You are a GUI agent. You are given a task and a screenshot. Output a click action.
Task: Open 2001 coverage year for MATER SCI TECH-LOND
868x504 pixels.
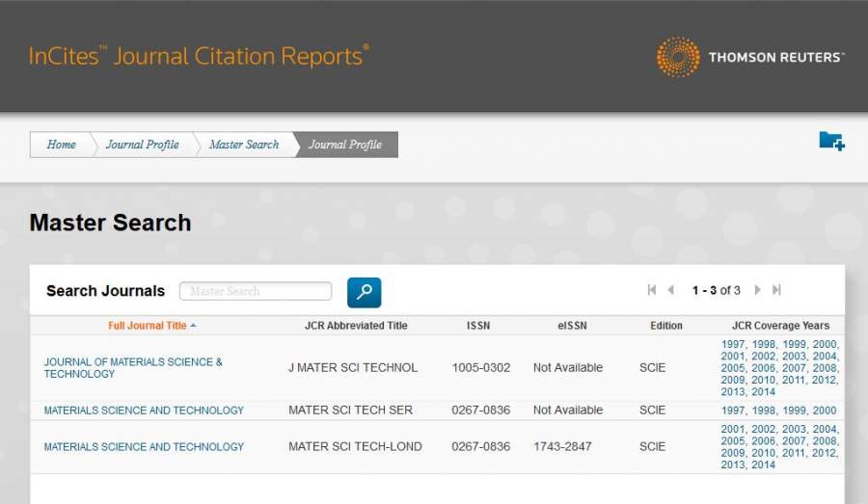[x=732, y=429]
